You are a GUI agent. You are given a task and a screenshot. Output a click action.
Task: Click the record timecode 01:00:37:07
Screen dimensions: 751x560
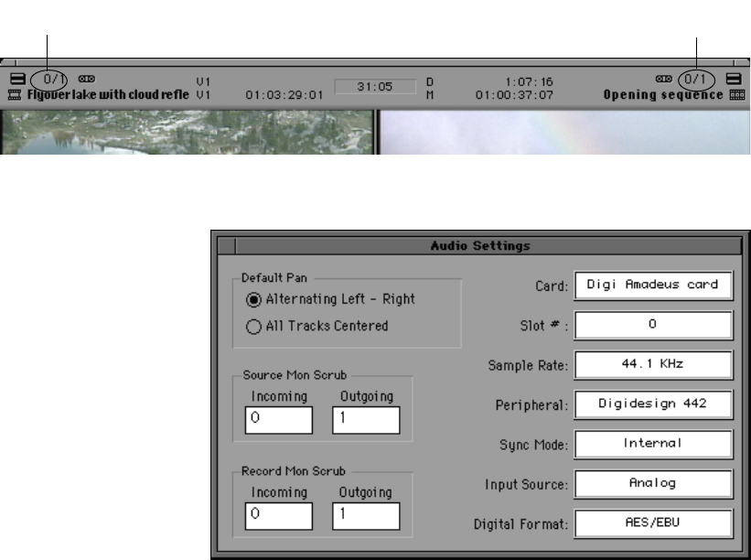(x=514, y=95)
